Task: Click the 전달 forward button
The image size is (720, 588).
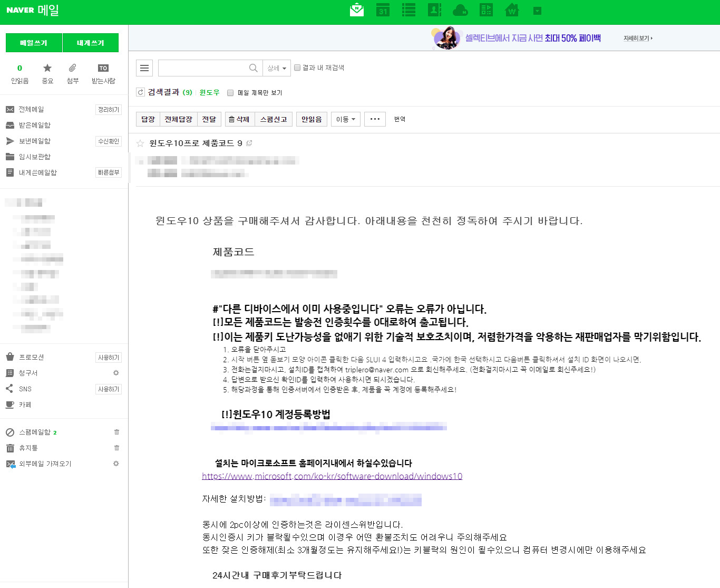Action: tap(209, 119)
